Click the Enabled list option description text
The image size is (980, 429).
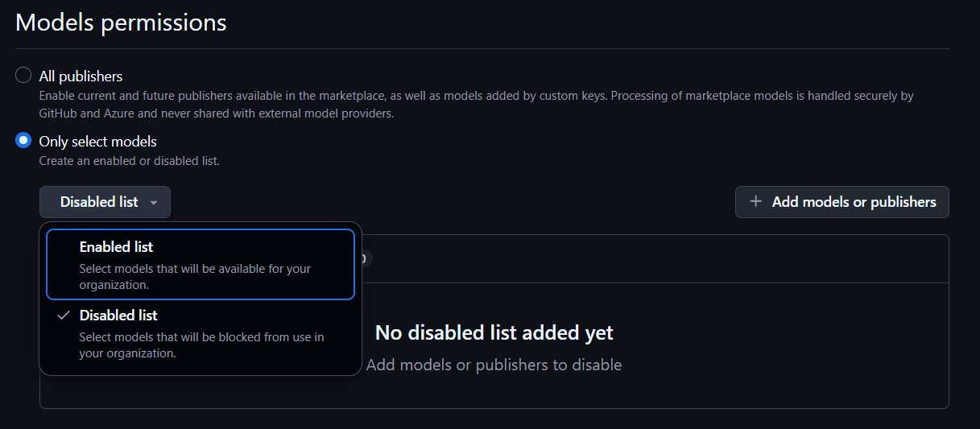click(x=194, y=276)
